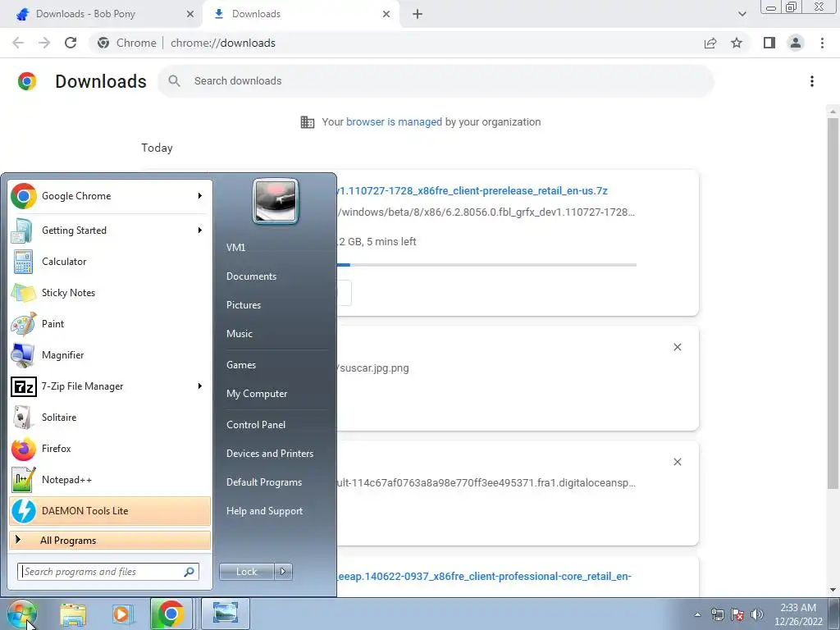The image size is (840, 630).
Task: Open Action Center flag icon
Action: click(737, 614)
